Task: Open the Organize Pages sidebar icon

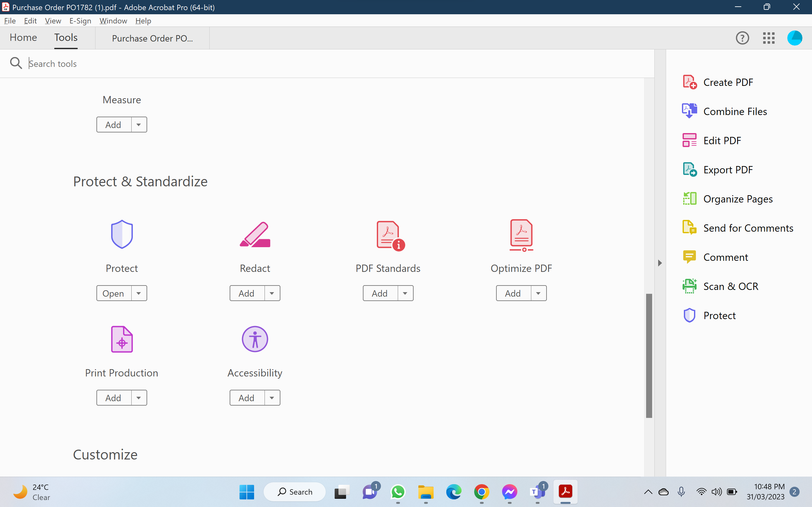Action: tap(690, 198)
